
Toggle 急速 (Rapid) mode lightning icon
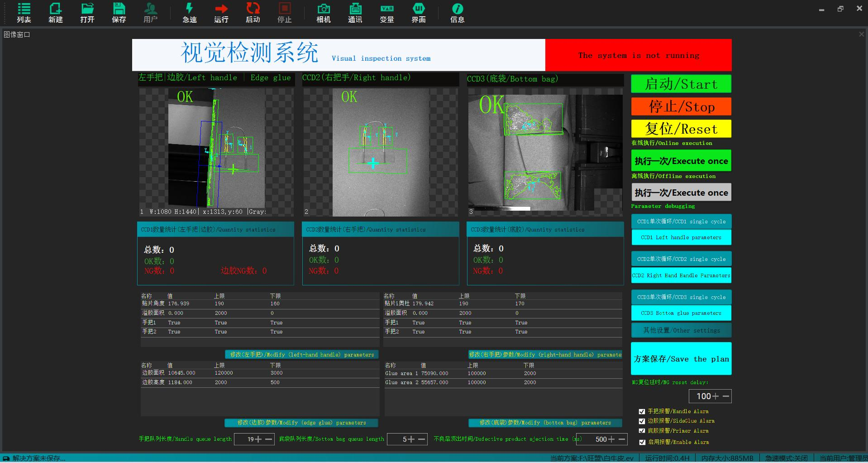coord(190,13)
